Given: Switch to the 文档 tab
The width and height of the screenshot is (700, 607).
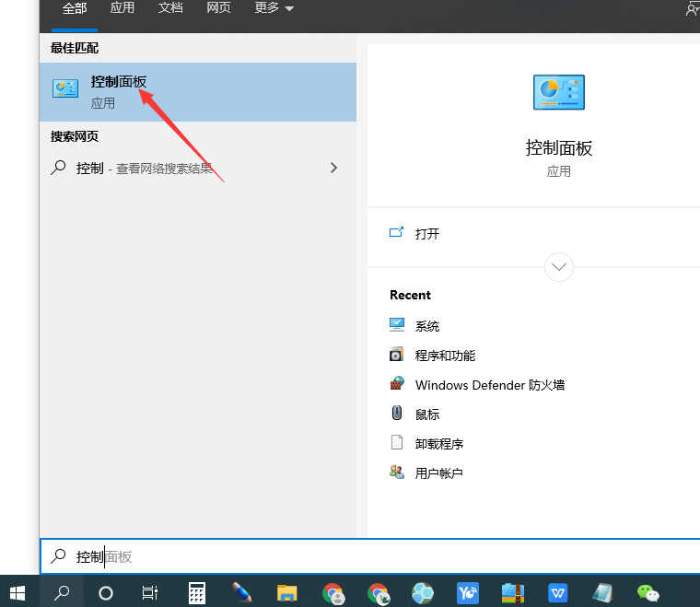Looking at the screenshot, I should [170, 8].
